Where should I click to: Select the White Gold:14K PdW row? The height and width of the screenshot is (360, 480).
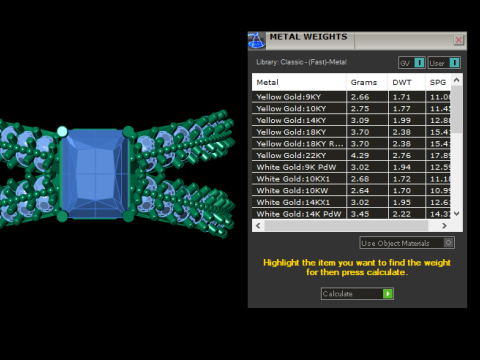[x=351, y=214]
